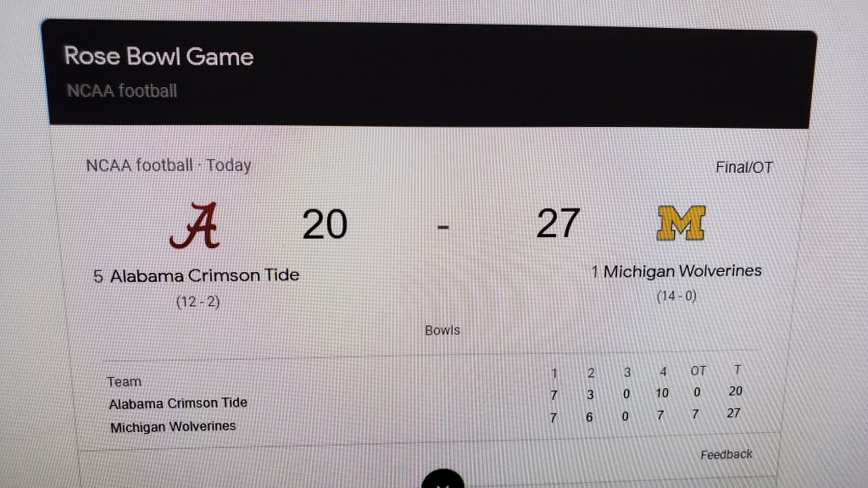Click Alabama's (12 - 2) record
This screenshot has height=488, width=868.
coord(198,302)
